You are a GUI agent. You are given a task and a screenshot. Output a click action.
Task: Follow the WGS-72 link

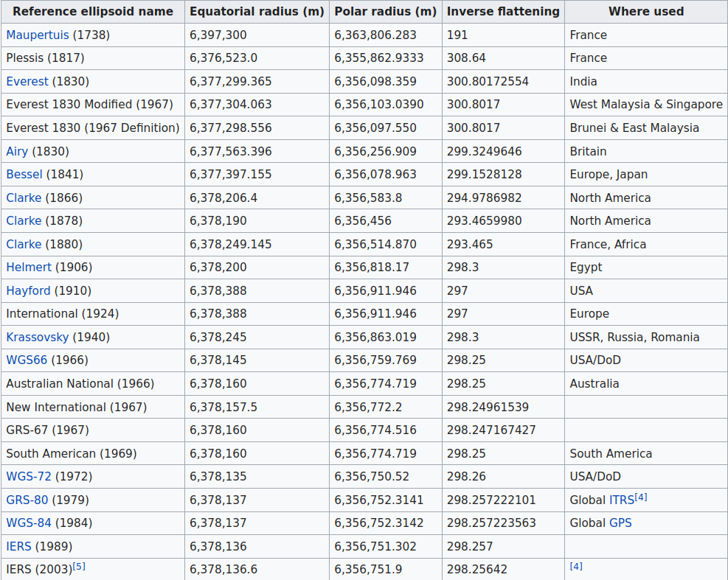tap(29, 477)
